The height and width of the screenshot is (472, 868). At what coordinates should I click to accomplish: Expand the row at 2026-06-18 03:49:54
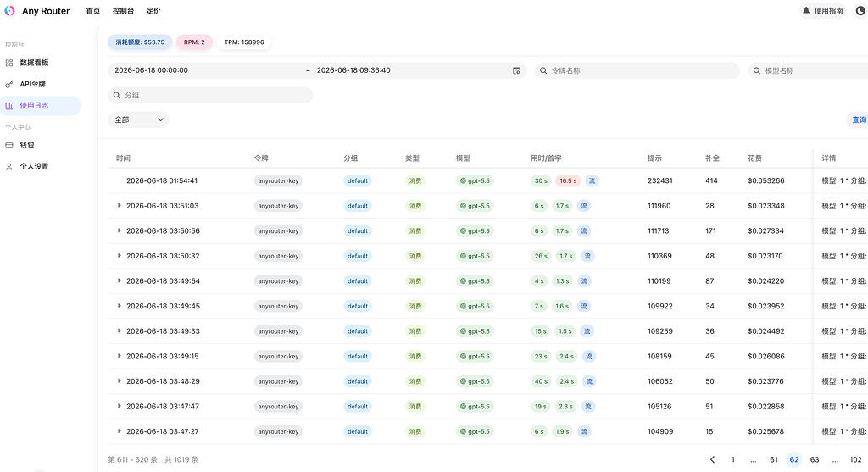[119, 280]
